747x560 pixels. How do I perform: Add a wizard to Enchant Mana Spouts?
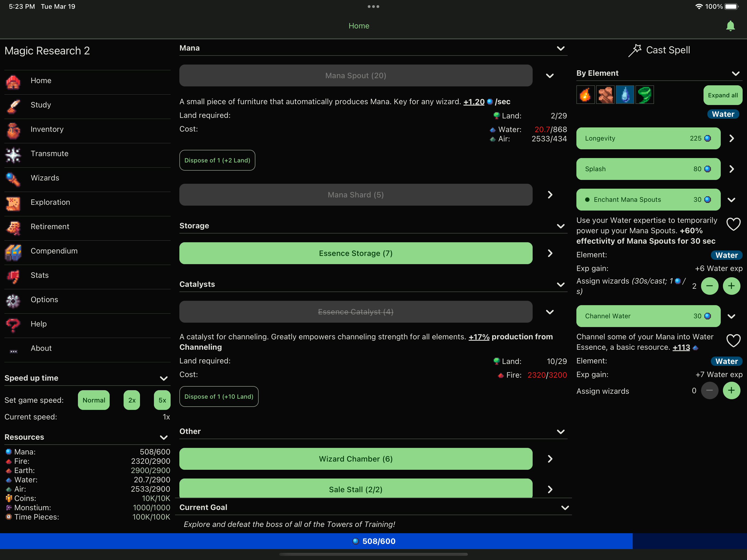(x=731, y=286)
